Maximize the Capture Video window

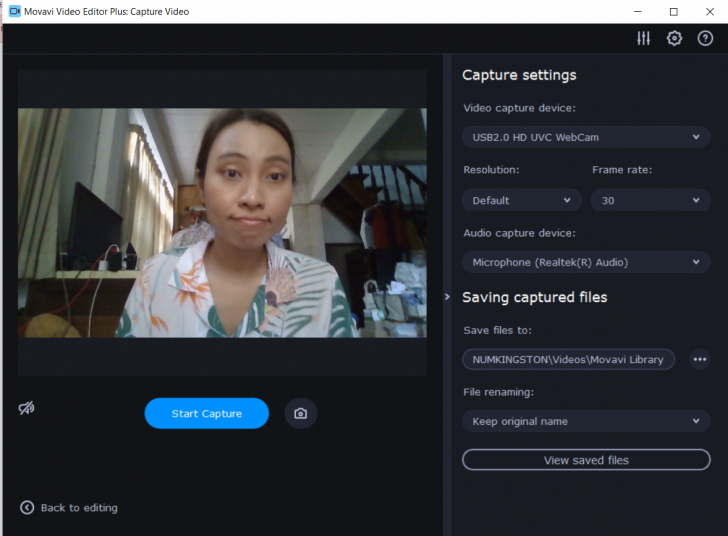pyautogui.click(x=674, y=12)
